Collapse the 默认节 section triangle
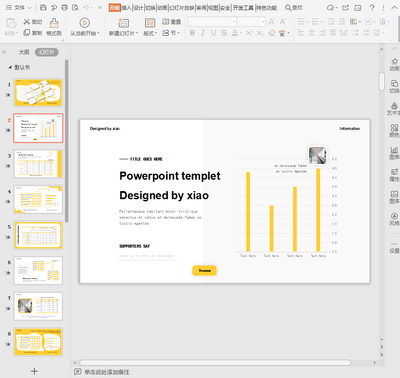Screen dimensions: 400x378 pos(10,67)
